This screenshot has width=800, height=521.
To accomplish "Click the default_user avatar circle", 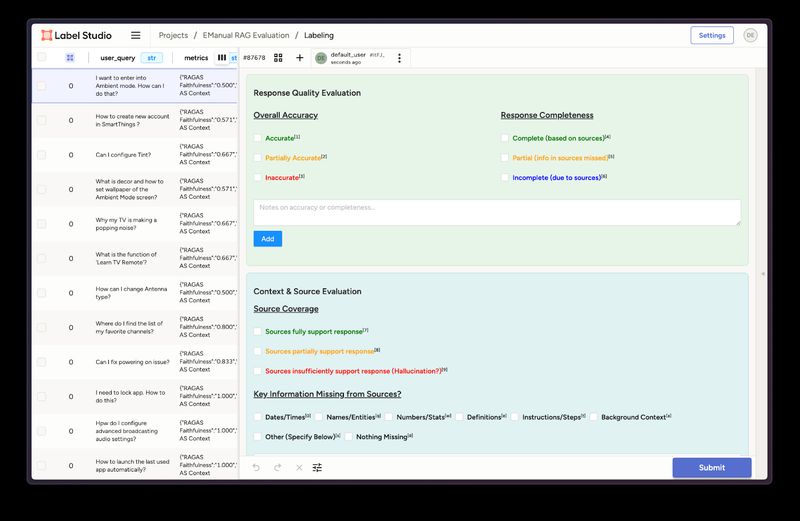I will 320,58.
